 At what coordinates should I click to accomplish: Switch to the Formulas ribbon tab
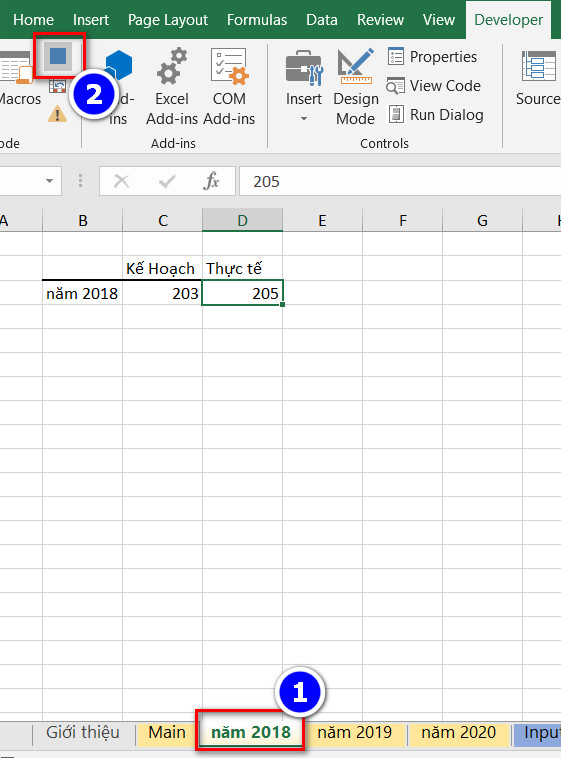257,20
